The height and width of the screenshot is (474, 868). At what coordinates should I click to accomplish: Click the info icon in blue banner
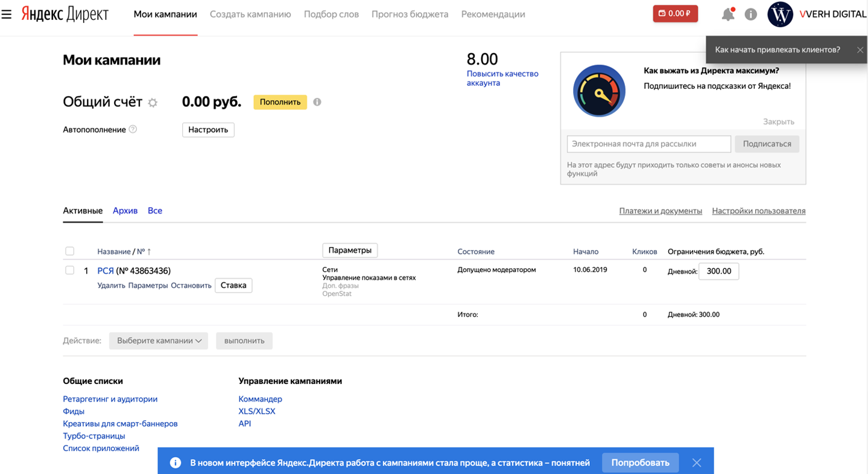(175, 463)
